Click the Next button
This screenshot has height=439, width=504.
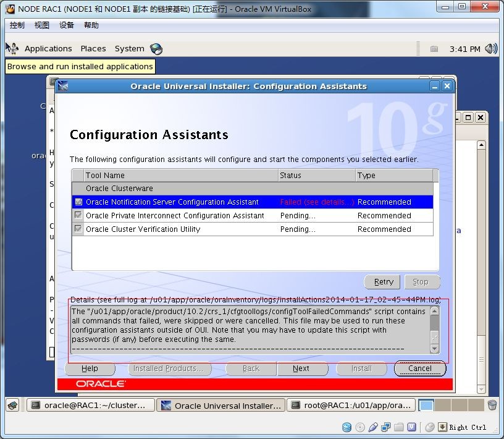click(303, 369)
